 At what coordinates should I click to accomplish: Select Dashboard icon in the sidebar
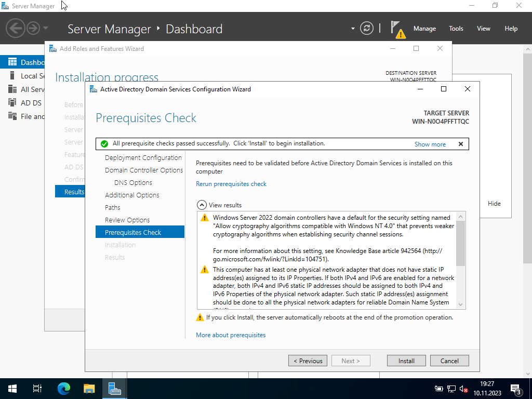coord(12,62)
